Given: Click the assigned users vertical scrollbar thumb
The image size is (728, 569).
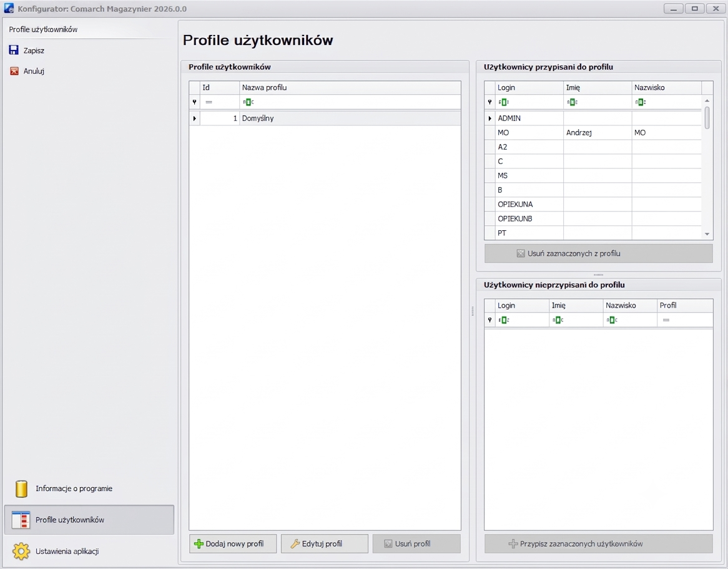Looking at the screenshot, I should click(x=707, y=118).
